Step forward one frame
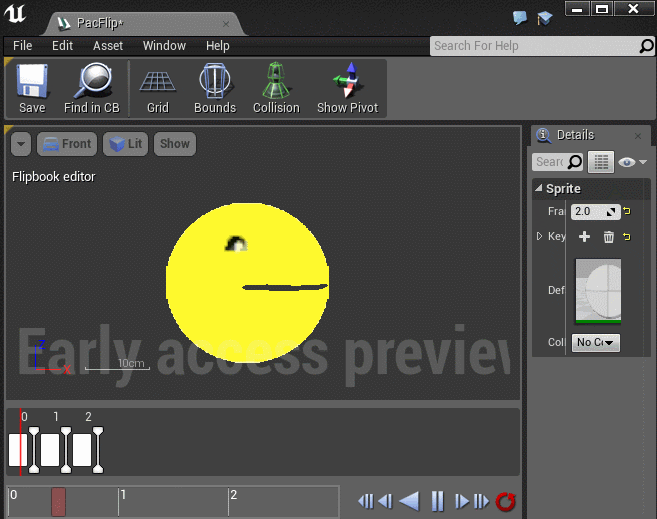Viewport: 657px width, 519px height. tap(462, 501)
